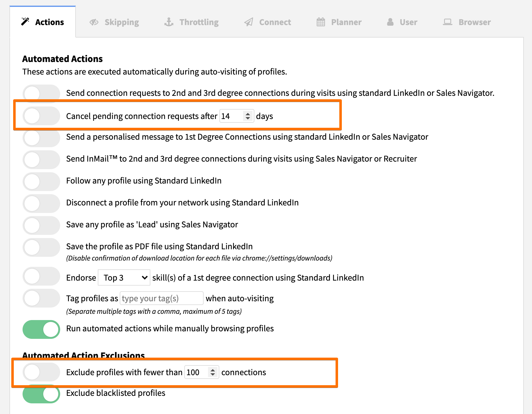Switch to the Throttling tab
This screenshot has height=414, width=532.
click(x=191, y=22)
